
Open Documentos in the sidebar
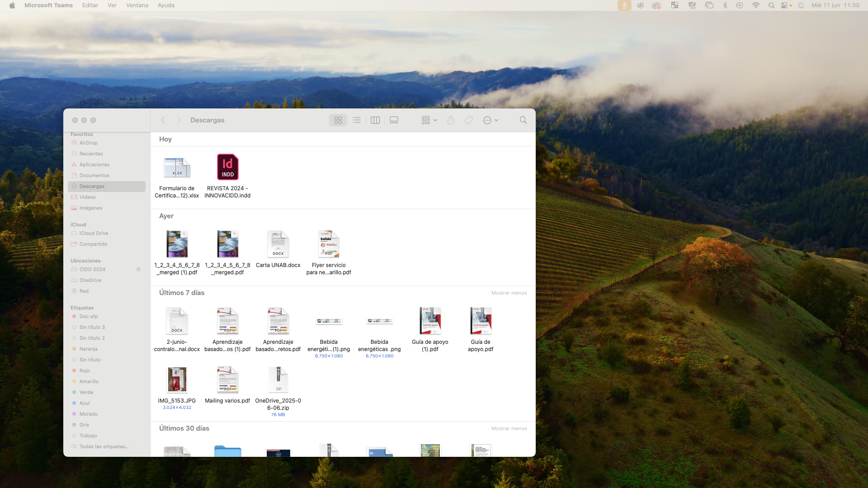107,175
